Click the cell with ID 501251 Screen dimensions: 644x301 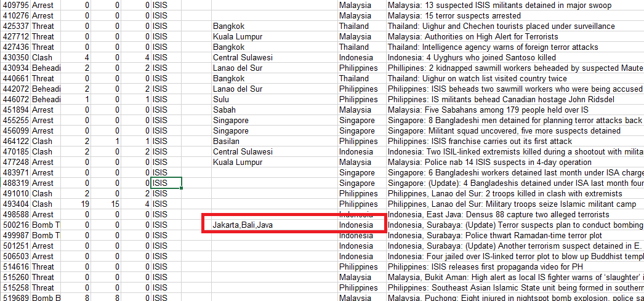[15, 246]
